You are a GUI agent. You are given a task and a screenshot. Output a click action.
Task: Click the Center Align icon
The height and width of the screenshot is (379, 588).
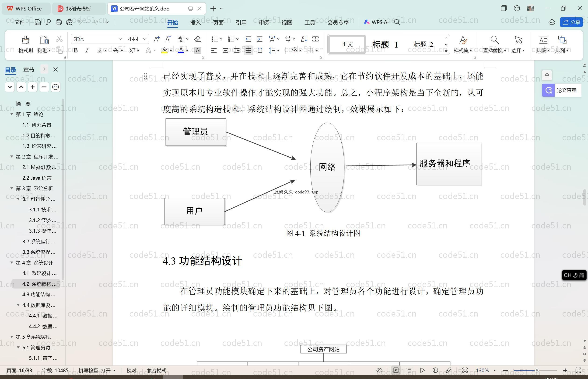pos(225,50)
